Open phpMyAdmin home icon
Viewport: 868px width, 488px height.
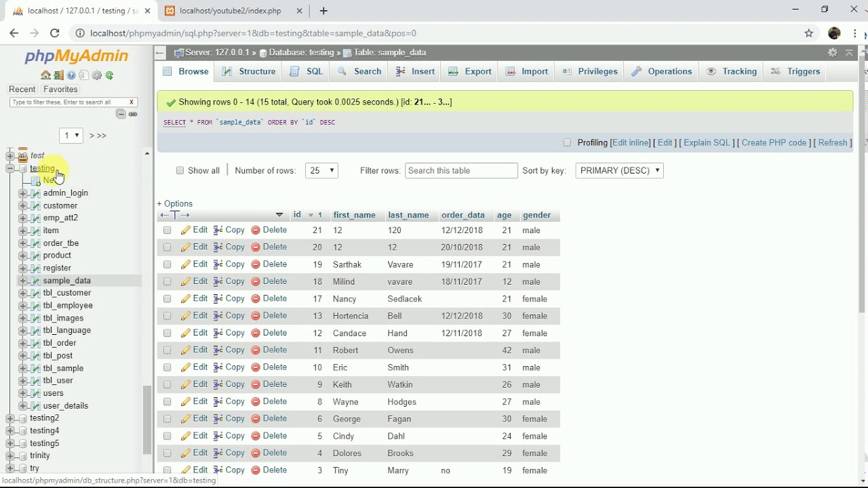[x=45, y=75]
